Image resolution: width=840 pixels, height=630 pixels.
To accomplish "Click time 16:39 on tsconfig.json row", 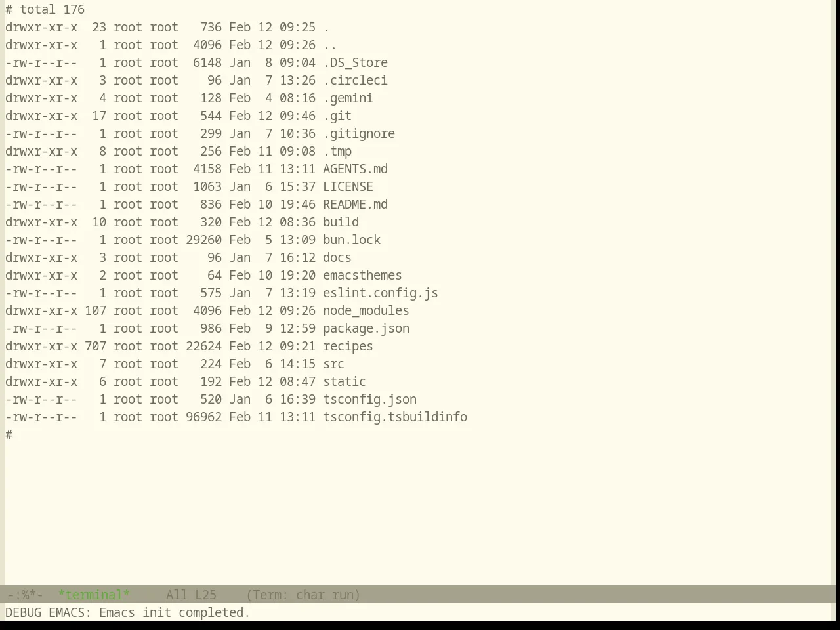I will pyautogui.click(x=297, y=399).
